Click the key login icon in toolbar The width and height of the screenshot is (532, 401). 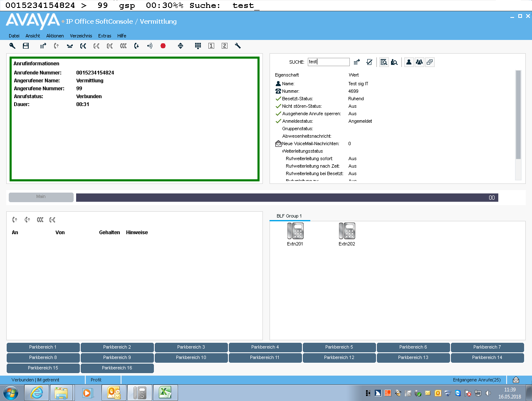coord(12,46)
